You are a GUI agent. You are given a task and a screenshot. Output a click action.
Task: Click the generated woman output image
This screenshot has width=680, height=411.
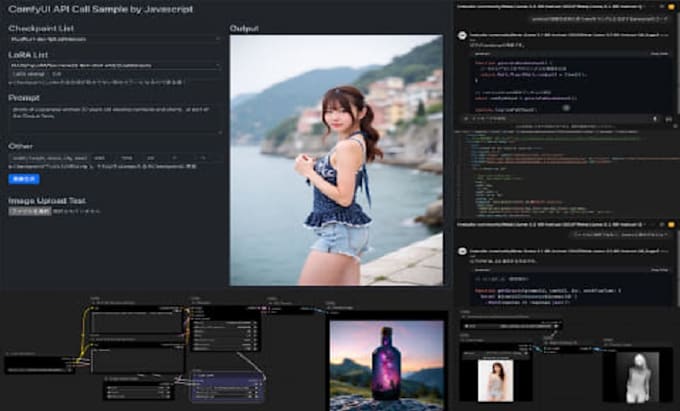coord(336,160)
